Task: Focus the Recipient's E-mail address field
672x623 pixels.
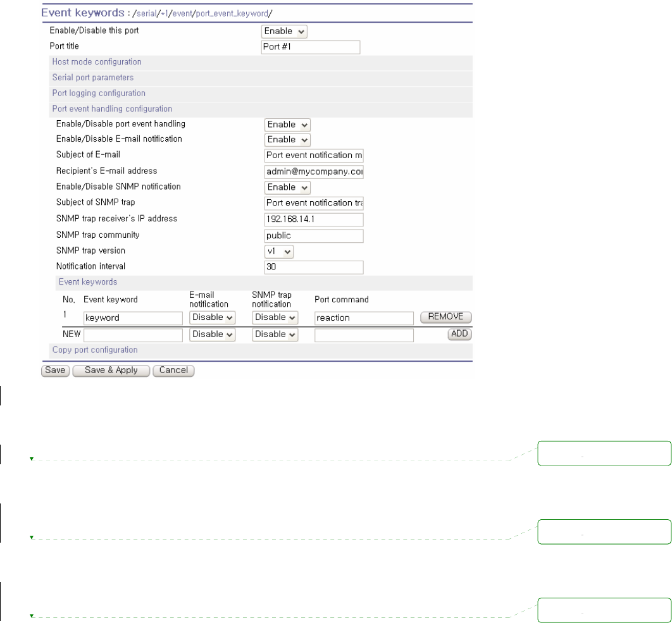Action: [x=314, y=172]
